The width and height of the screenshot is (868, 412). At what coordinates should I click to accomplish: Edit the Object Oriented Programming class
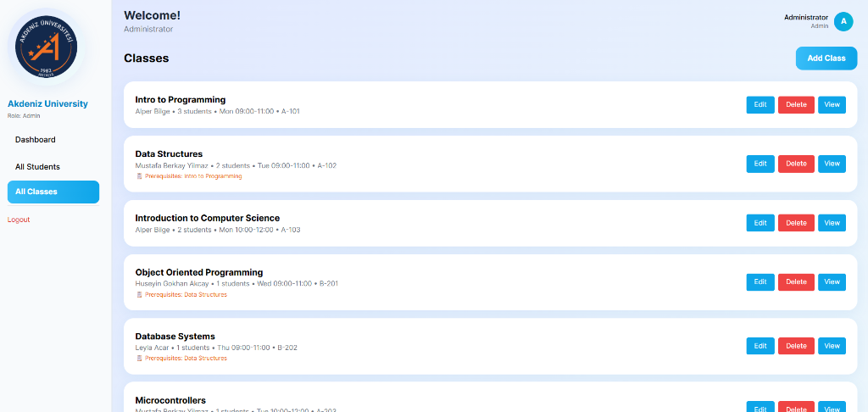(x=759, y=282)
